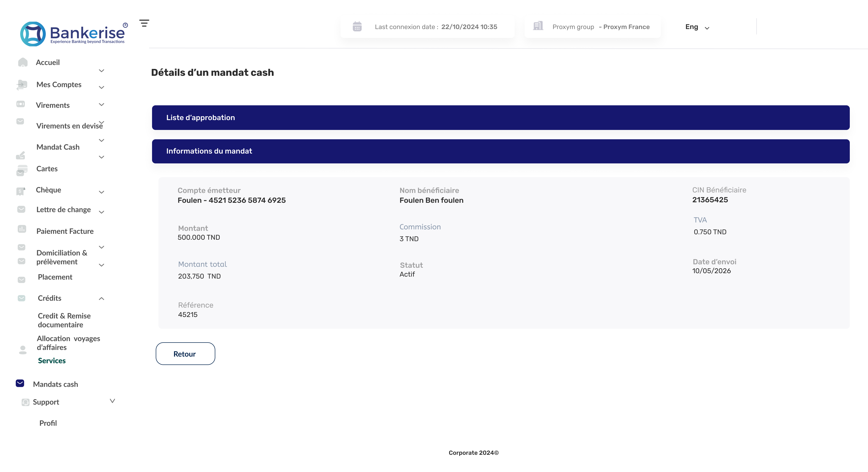Open Paiement Facture menu
The image size is (868, 472).
tap(65, 231)
